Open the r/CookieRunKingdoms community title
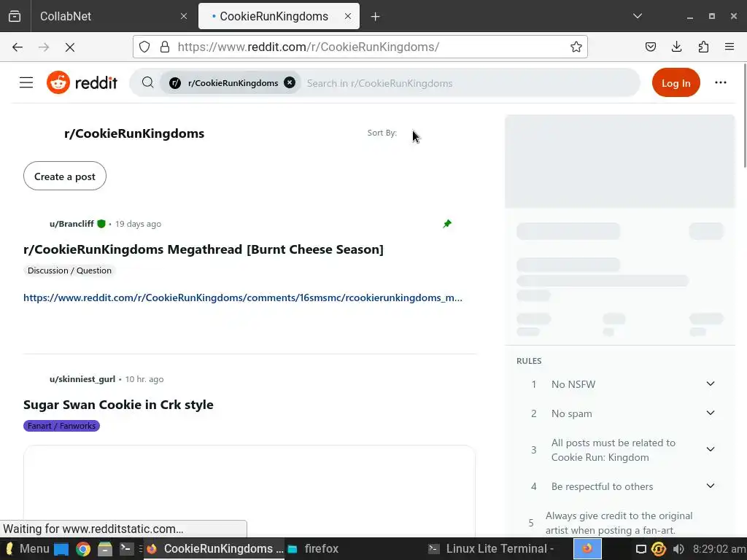This screenshot has width=747, height=560. point(134,133)
